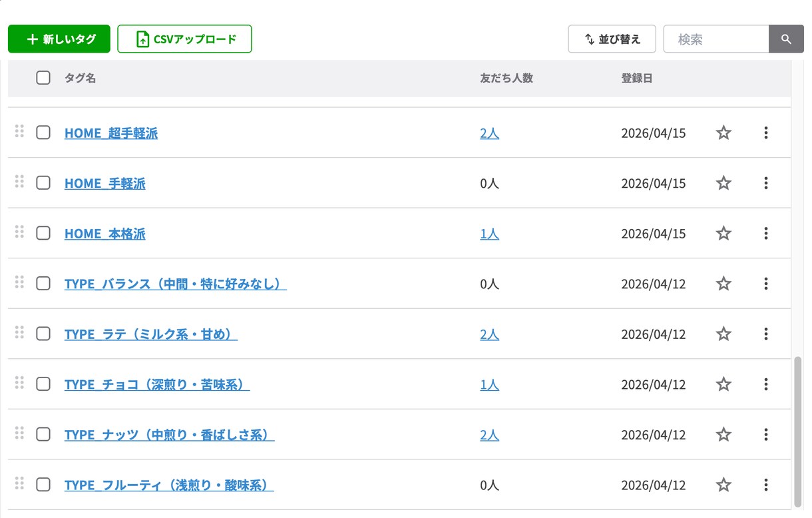Open the TYPE_バランス(中間・特に好みなし) link
812x518 pixels.
[176, 284]
